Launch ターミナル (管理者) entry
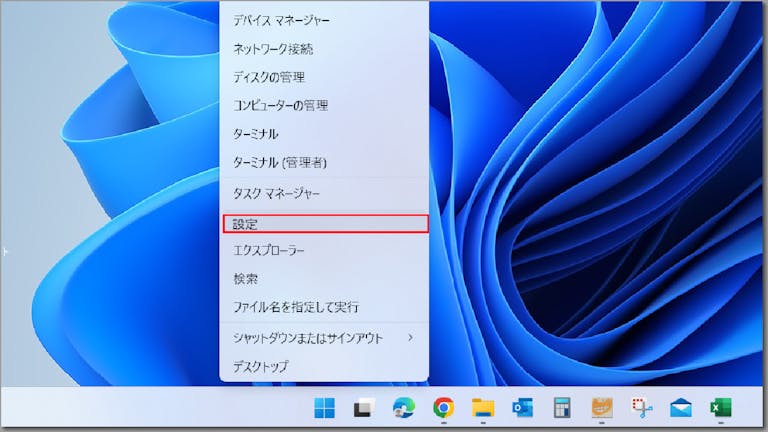The height and width of the screenshot is (432, 768). pos(324,162)
